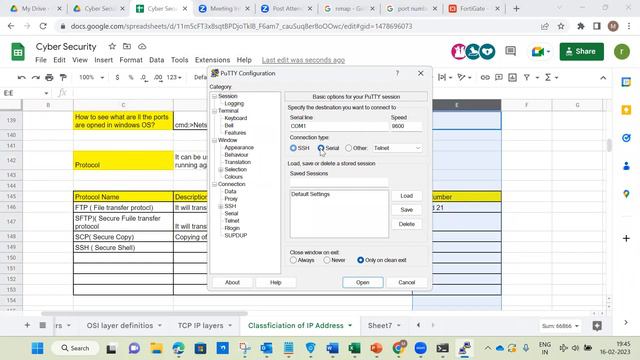Click the Saved Sessions text field
The width and height of the screenshot is (640, 360).
tap(338, 182)
